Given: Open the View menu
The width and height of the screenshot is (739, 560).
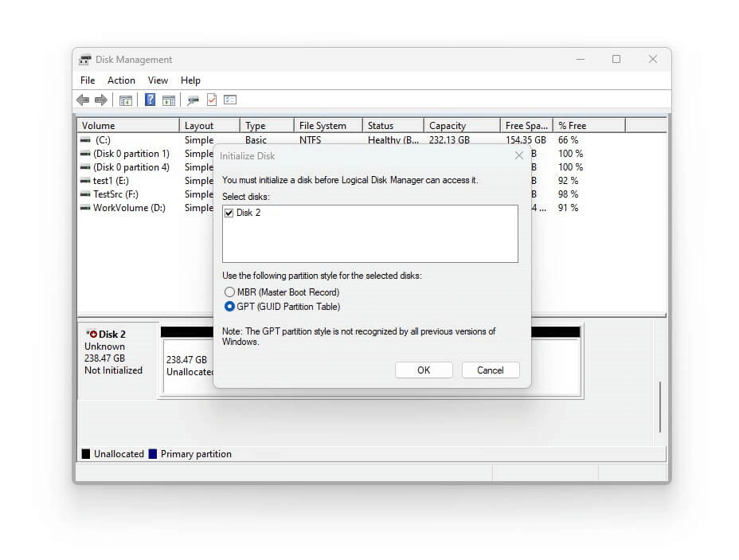Looking at the screenshot, I should point(158,80).
